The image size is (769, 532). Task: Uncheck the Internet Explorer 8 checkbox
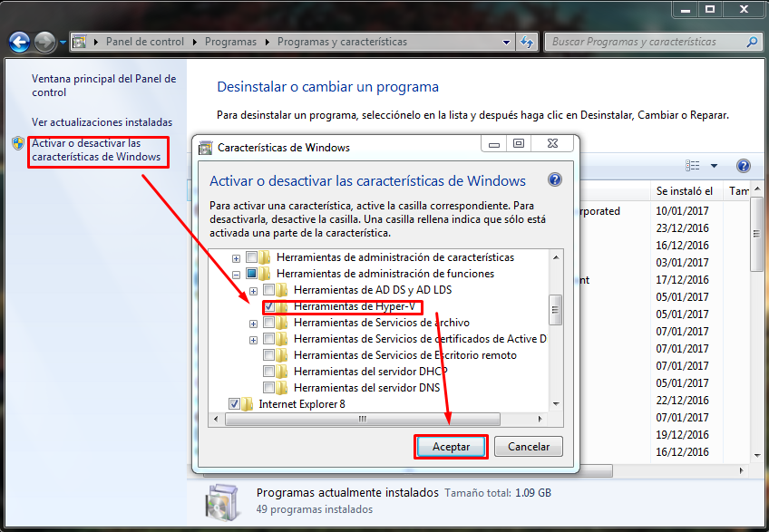(234, 404)
